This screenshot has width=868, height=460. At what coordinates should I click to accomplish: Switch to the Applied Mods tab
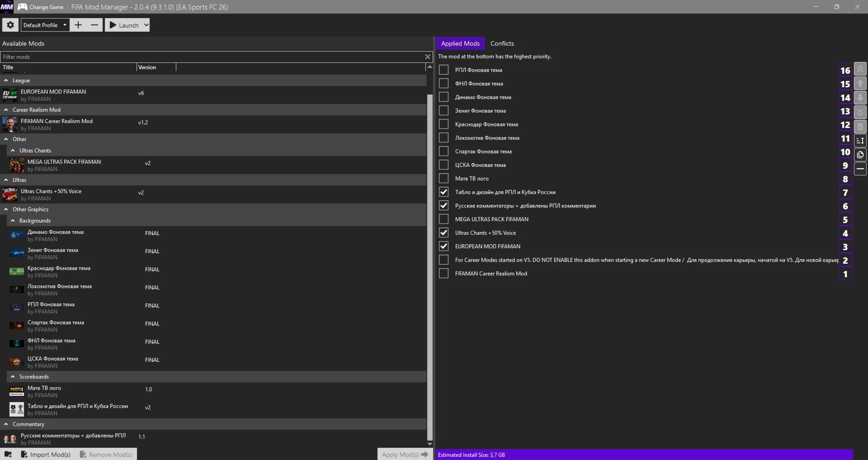[460, 43]
